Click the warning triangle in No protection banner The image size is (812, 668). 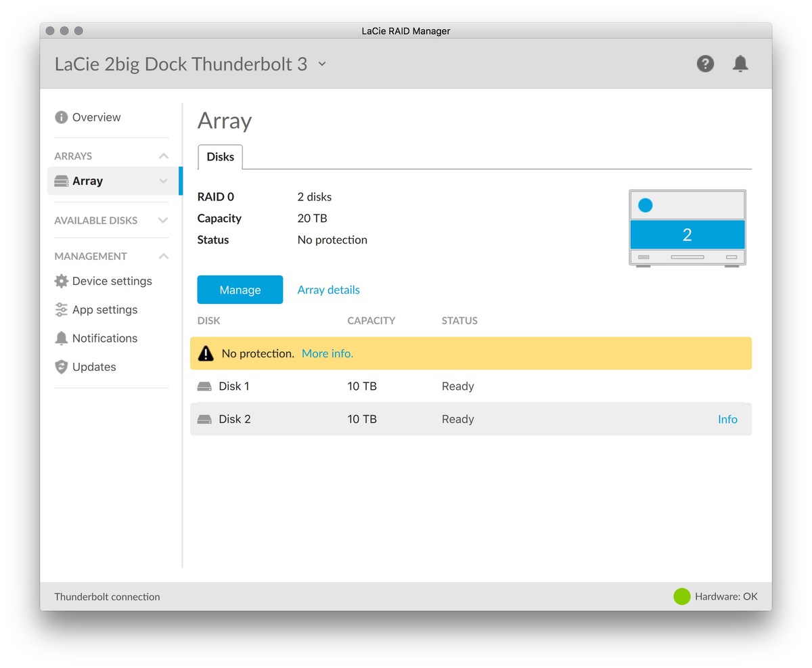point(205,353)
